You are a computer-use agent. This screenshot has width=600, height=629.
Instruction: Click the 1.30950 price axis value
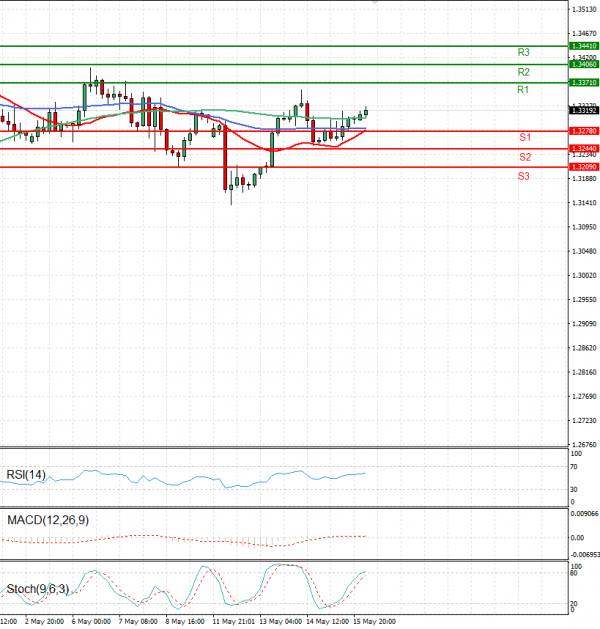pos(584,227)
